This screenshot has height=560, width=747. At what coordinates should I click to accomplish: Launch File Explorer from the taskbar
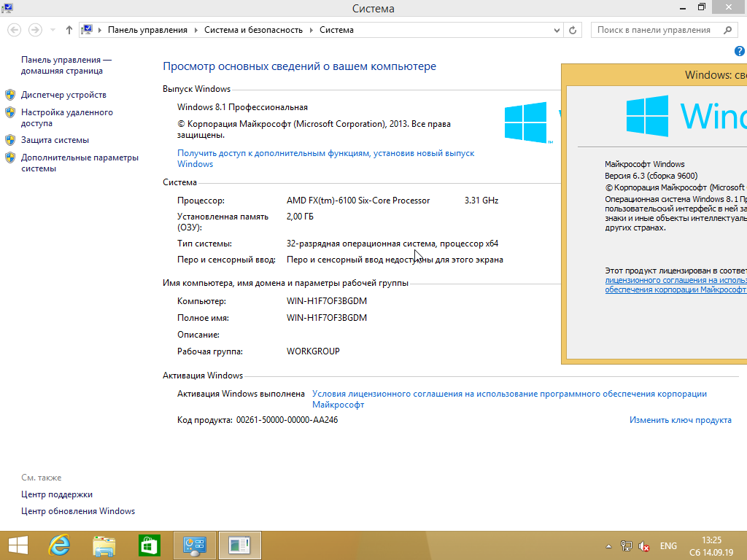point(104,545)
